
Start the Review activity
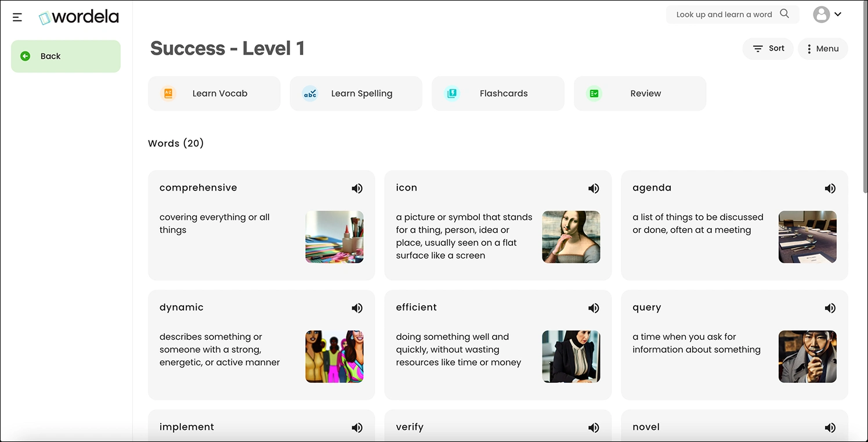tap(639, 94)
